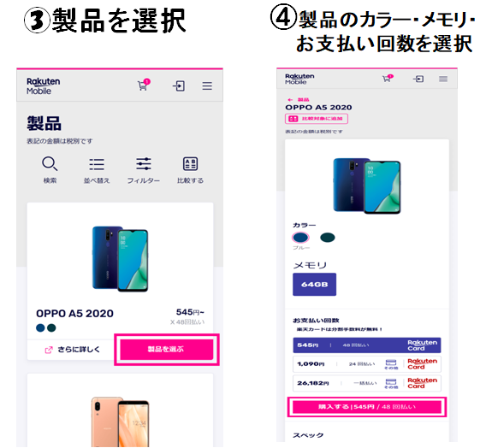Click the 購入する 545円 / 48回払い button
Screen dimensions: 486x448
pyautogui.click(x=367, y=407)
